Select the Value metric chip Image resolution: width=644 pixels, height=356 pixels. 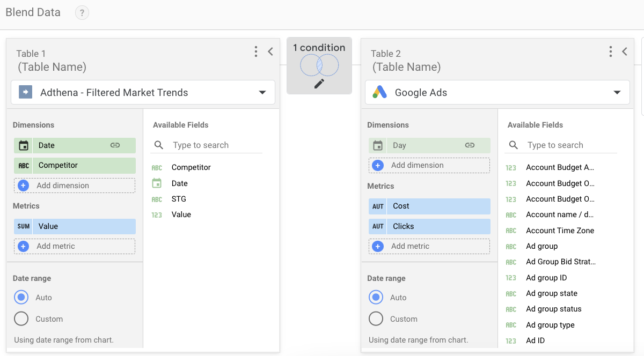(75, 226)
